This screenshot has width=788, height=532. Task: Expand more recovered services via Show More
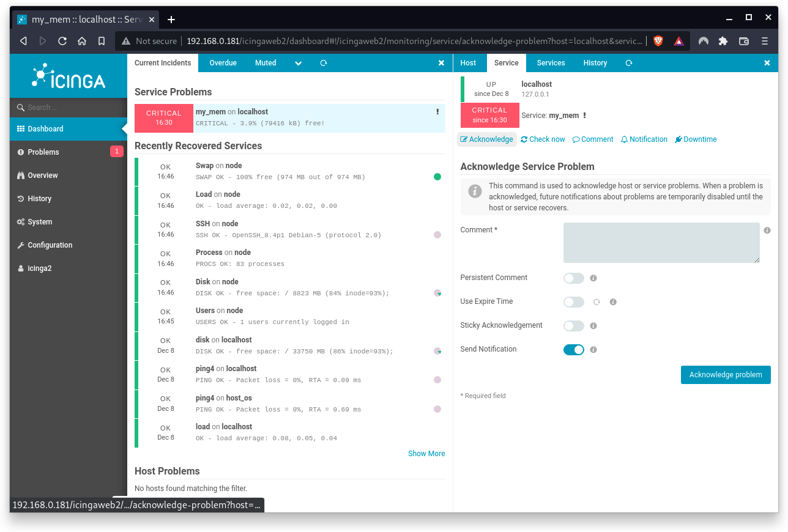point(426,453)
